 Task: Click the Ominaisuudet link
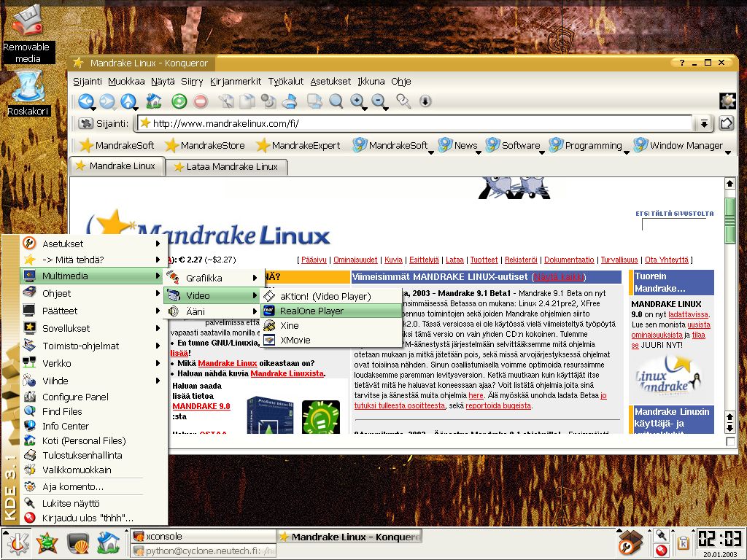(355, 260)
